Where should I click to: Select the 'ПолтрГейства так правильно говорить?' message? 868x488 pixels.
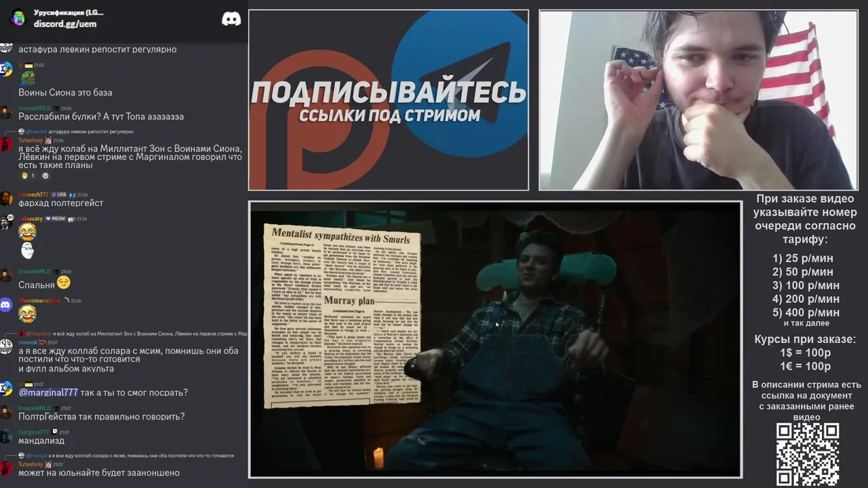click(x=101, y=417)
